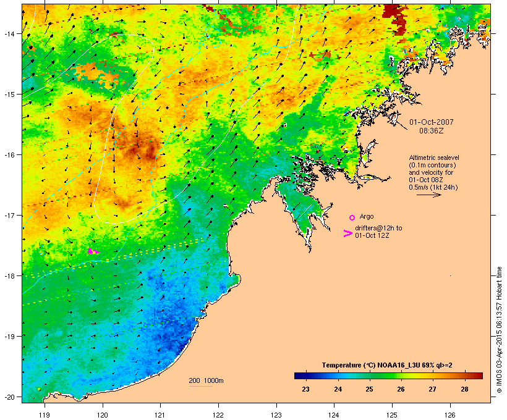Viewport: 507px width, 420px height.
Task: Click the colorbar tick label 24
Action: coord(338,389)
